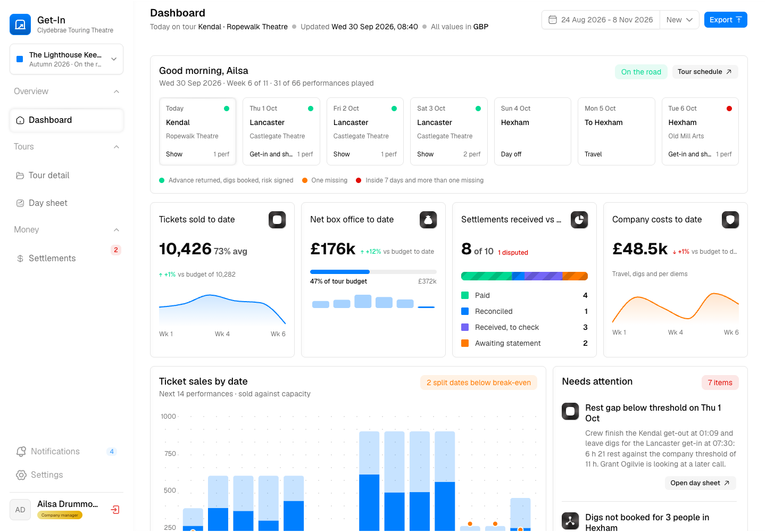766x532 pixels.
Task: Click the Digs not booked alert icon
Action: tap(570, 521)
